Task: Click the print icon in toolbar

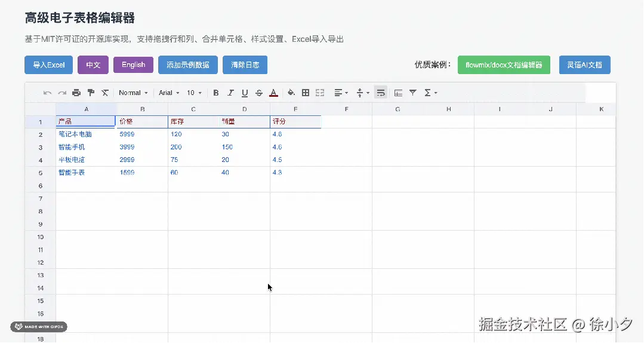Action: coord(76,93)
